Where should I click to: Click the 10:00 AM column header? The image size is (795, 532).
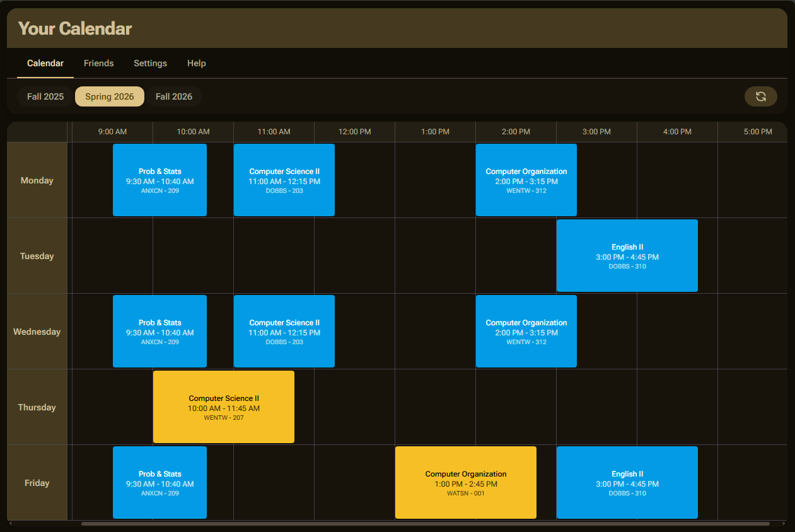click(x=194, y=132)
